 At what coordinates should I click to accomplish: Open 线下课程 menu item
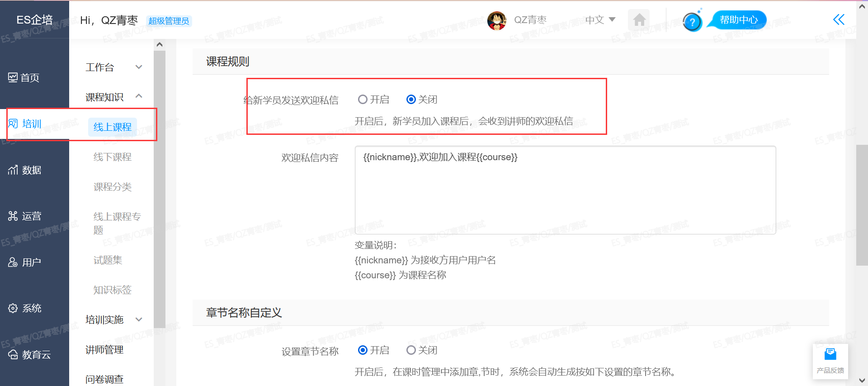[x=113, y=157]
